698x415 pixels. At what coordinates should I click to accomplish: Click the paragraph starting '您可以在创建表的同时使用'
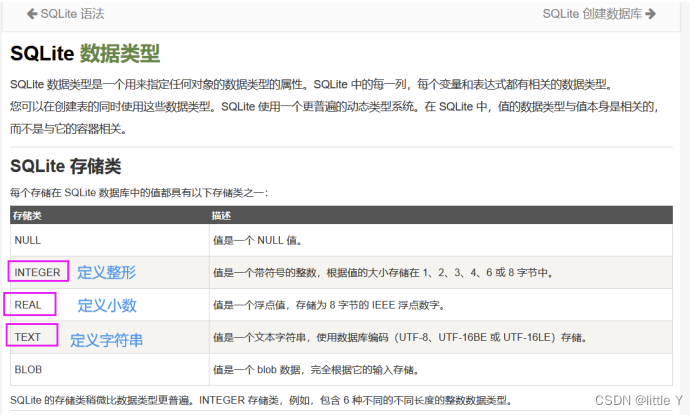tap(334, 118)
